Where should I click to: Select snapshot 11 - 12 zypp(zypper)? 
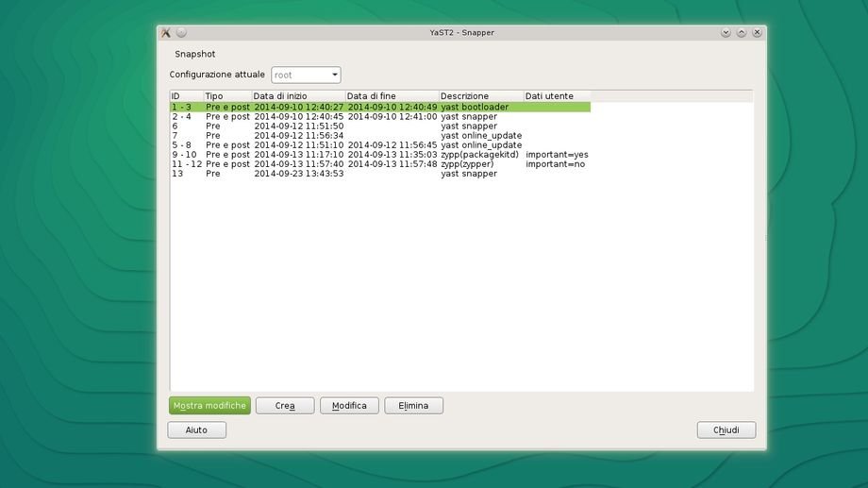pos(377,164)
